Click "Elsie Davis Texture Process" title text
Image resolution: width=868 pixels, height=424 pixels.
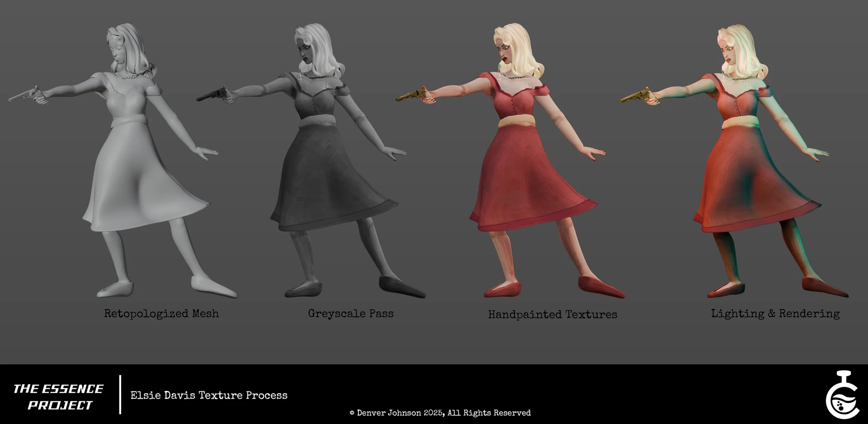coord(209,395)
